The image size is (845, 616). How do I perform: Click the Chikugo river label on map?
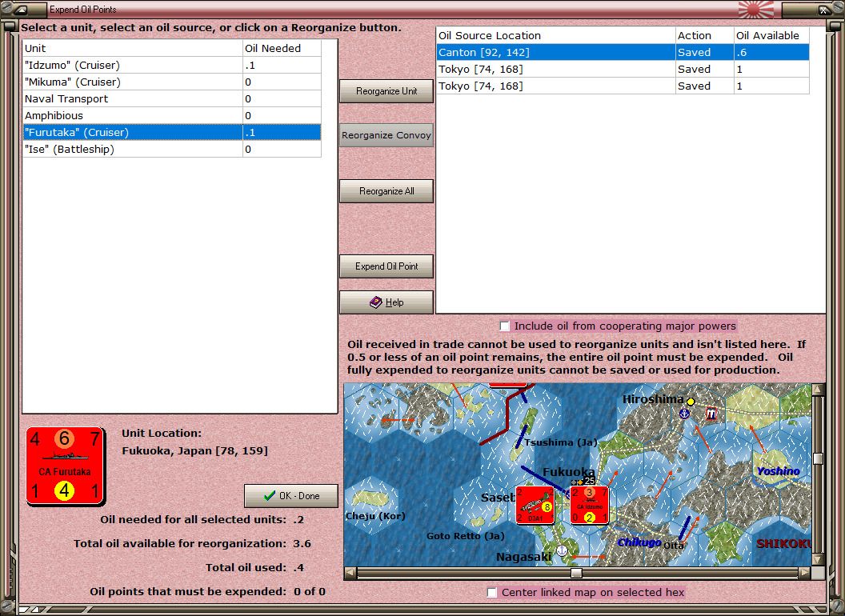[x=639, y=542]
